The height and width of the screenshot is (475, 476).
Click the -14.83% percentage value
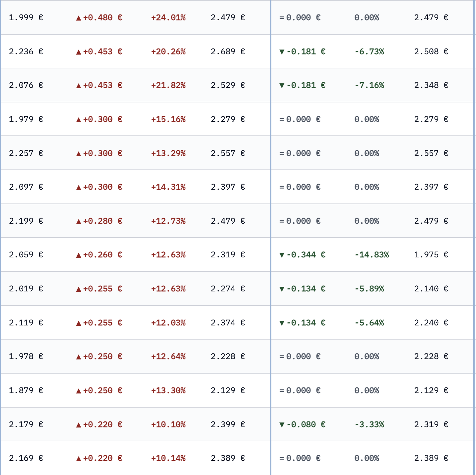[x=372, y=255]
